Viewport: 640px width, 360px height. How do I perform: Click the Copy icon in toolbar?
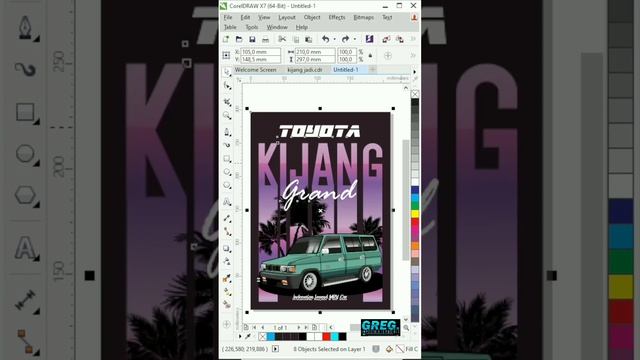click(x=296, y=39)
